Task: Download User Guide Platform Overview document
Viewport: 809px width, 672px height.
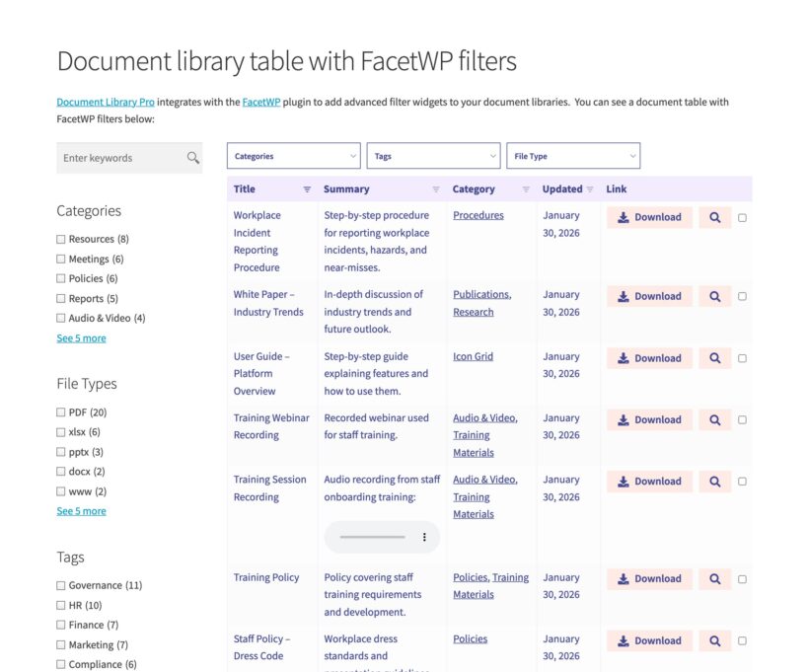Action: 649,358
